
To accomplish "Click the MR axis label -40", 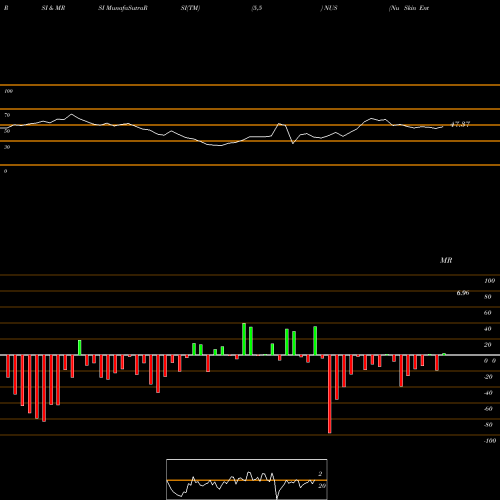I will pyautogui.click(x=488, y=393).
